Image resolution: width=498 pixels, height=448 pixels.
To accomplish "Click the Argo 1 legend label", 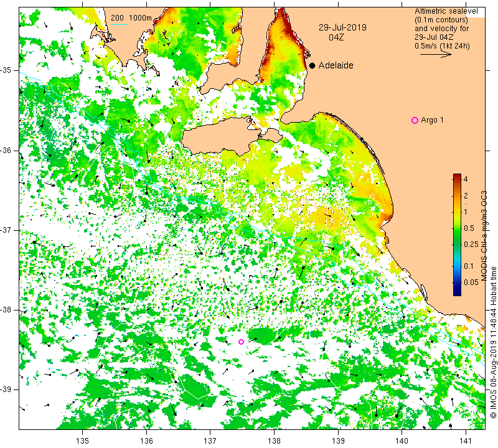I will 432,120.
